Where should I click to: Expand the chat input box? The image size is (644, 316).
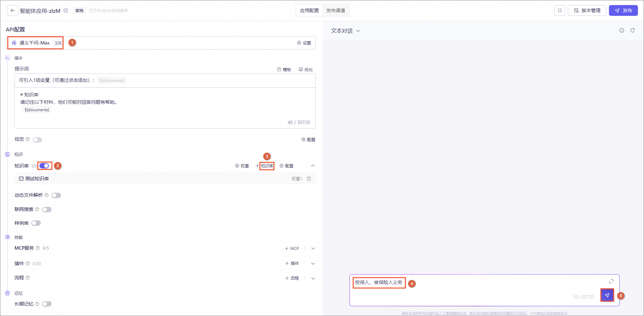(x=611, y=281)
